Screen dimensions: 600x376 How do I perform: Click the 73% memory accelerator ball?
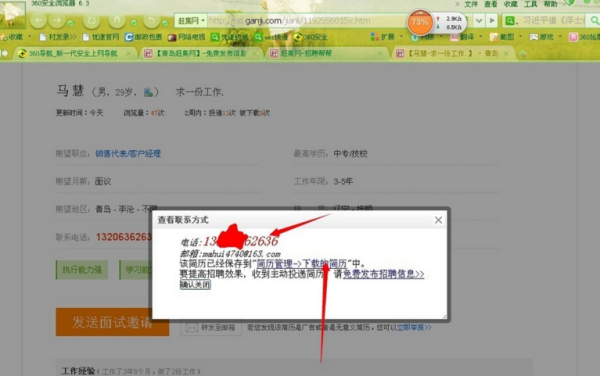click(420, 22)
